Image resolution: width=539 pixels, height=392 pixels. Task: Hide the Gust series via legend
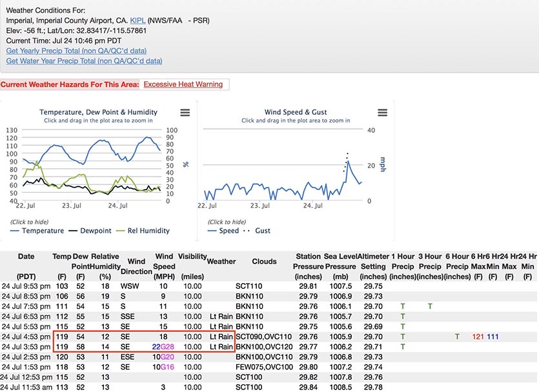pyautogui.click(x=257, y=231)
